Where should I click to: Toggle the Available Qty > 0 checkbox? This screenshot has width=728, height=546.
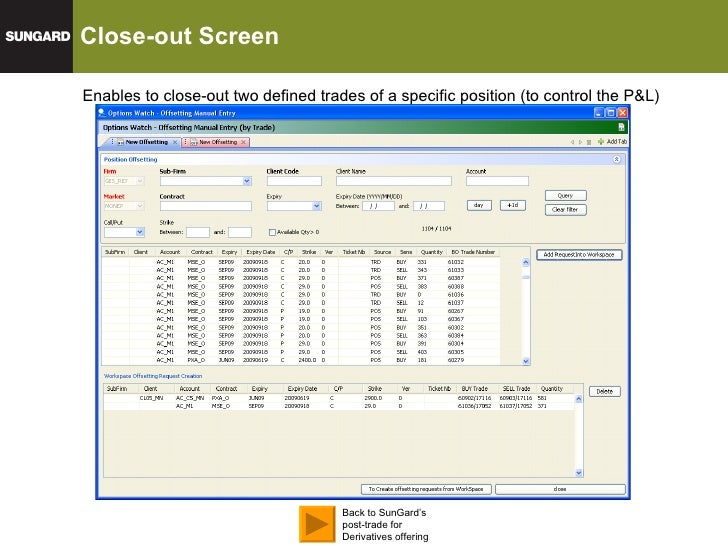click(273, 232)
